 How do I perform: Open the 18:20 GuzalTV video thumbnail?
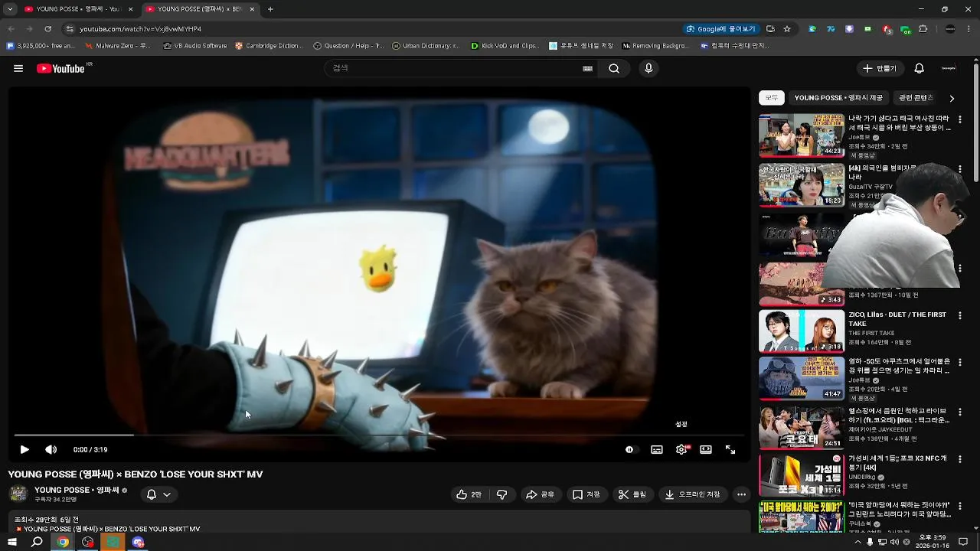pyautogui.click(x=802, y=184)
